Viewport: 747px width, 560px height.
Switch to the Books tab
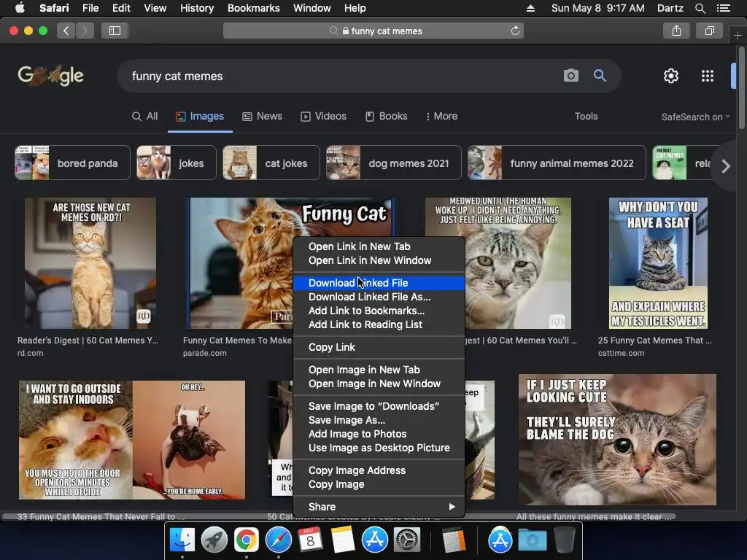point(387,116)
